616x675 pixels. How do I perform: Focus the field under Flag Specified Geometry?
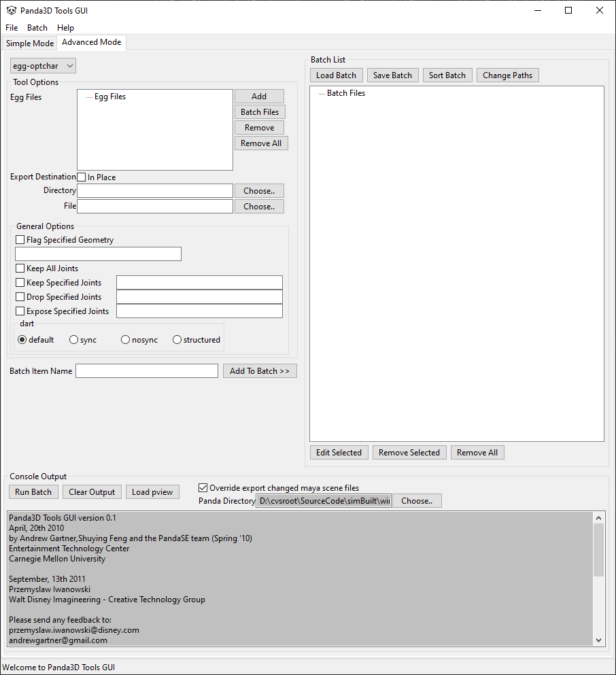pos(98,254)
